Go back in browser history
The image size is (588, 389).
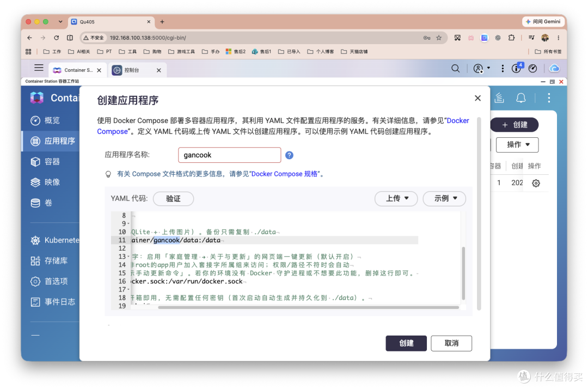[x=29, y=38]
